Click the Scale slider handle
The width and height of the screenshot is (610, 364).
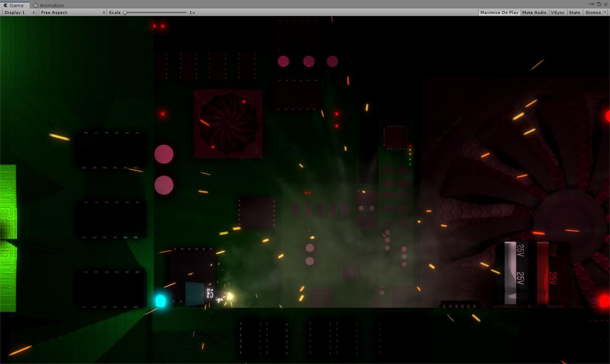pos(125,12)
